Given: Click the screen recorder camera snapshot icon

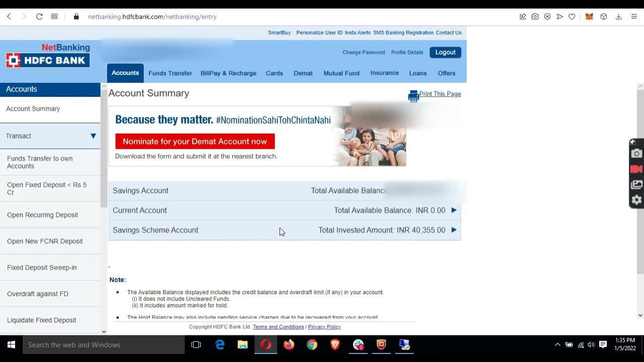Looking at the screenshot, I should tap(636, 153).
